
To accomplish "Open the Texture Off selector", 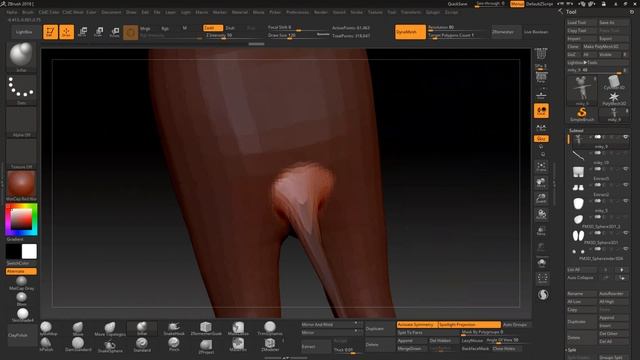I will coord(21,154).
